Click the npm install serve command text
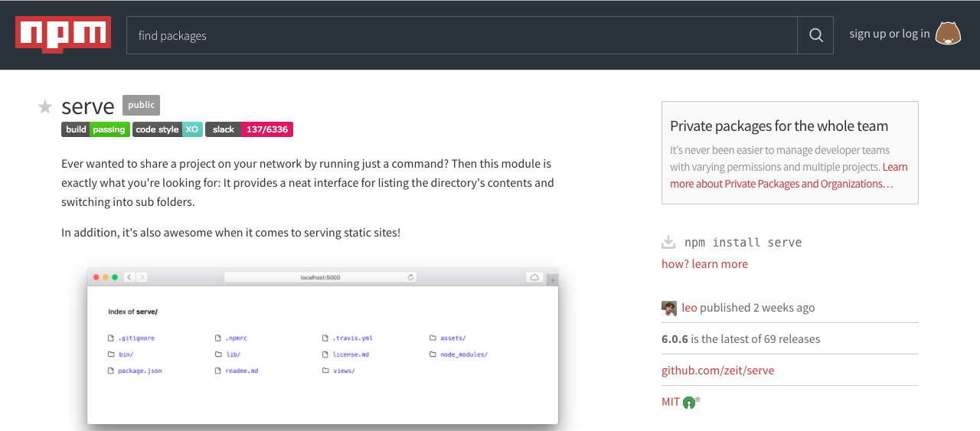This screenshot has width=980, height=431. (743, 243)
